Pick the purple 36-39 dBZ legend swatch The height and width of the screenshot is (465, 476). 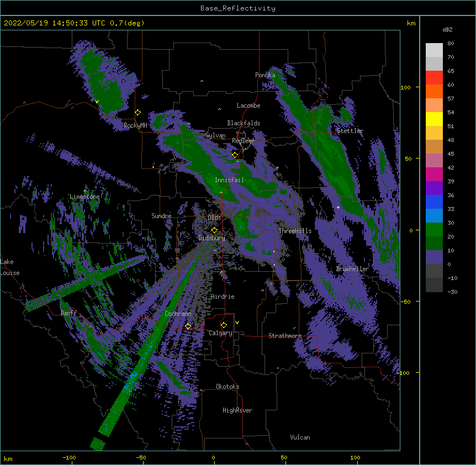[x=434, y=188]
